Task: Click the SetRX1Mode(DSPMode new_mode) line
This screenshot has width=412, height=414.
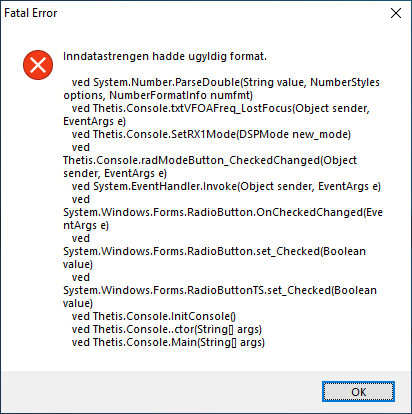Action: [211, 134]
